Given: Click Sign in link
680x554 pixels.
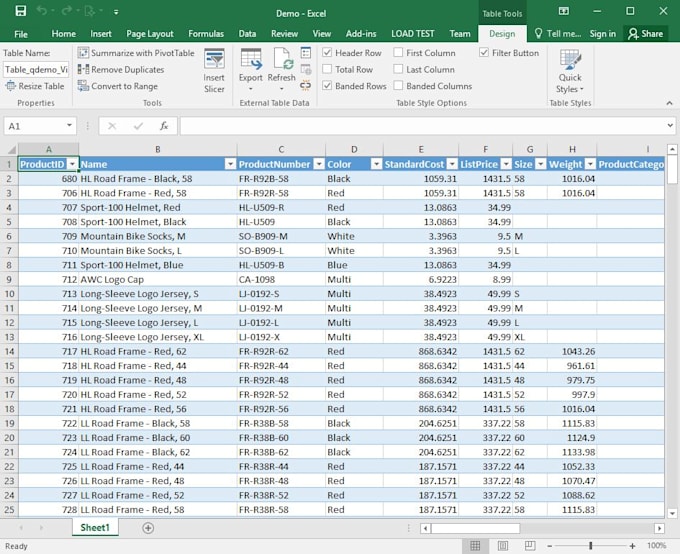Looking at the screenshot, I should pyautogui.click(x=602, y=34).
